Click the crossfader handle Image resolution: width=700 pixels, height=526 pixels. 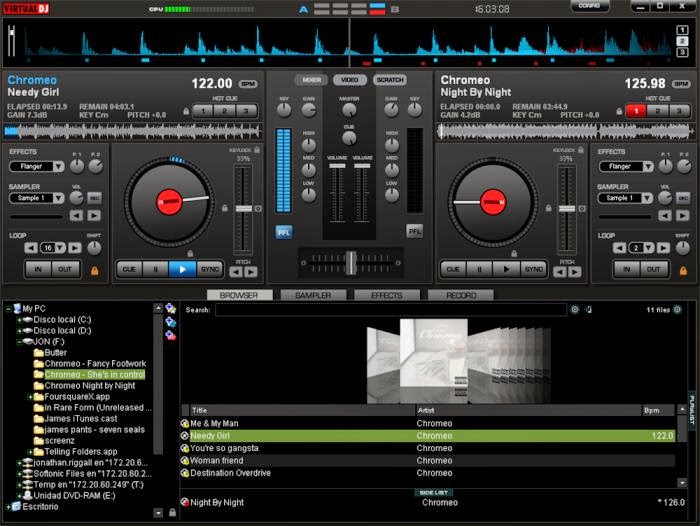pos(351,263)
